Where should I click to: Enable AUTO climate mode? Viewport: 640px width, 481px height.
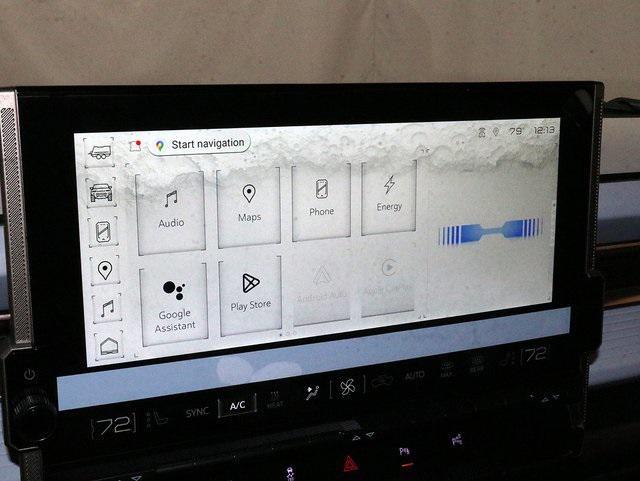415,375
